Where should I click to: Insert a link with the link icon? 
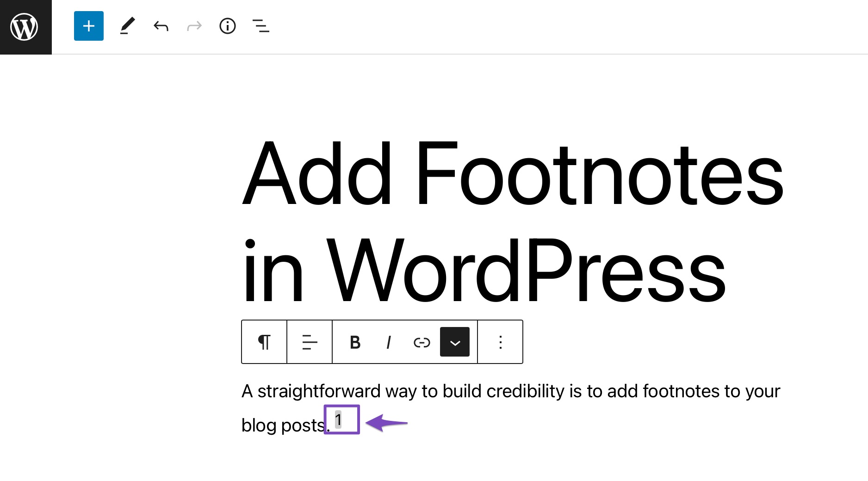pyautogui.click(x=422, y=342)
